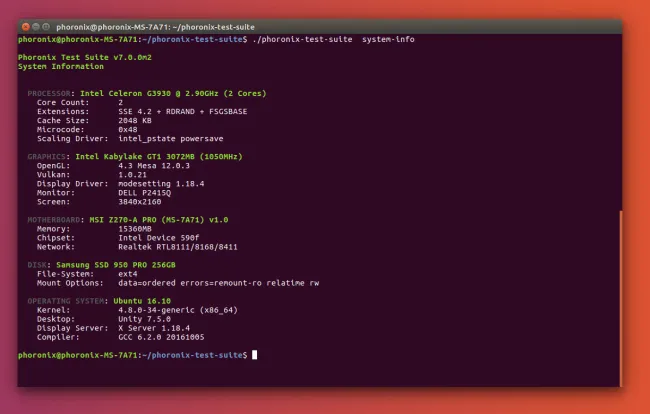Click the './phoronix-test-suite system-info' command text

tap(333, 39)
